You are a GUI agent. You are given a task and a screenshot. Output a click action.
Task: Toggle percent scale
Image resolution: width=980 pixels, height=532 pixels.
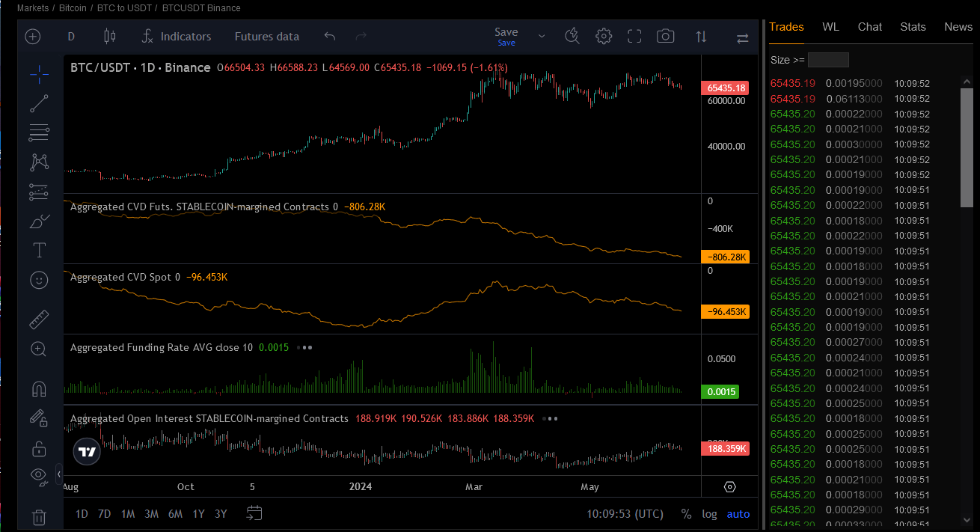[x=686, y=514]
